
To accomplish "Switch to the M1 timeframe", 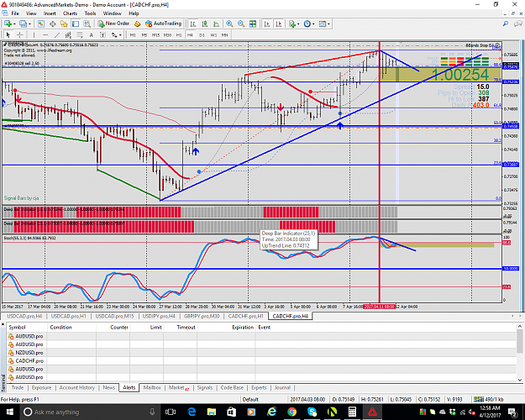I will point(133,34).
